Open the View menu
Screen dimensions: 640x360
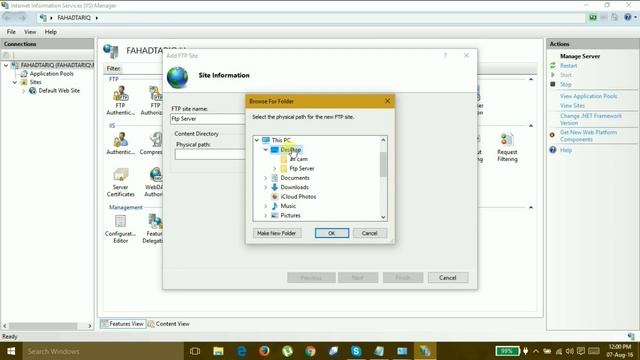tap(30, 32)
